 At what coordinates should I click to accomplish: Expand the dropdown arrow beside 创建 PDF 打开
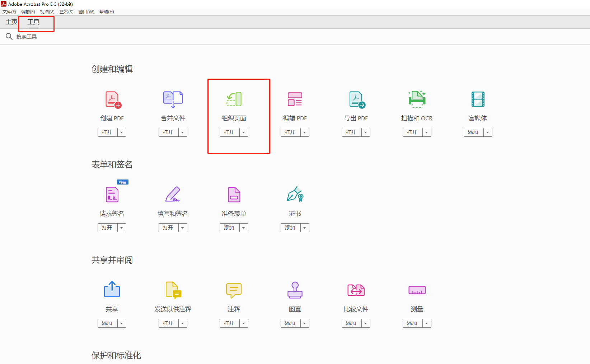click(122, 132)
